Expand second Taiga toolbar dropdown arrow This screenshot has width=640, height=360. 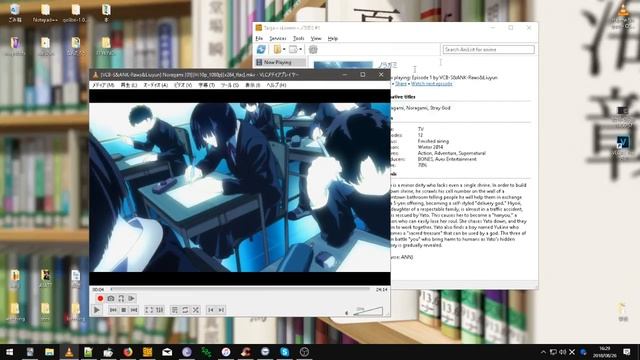[x=301, y=49]
